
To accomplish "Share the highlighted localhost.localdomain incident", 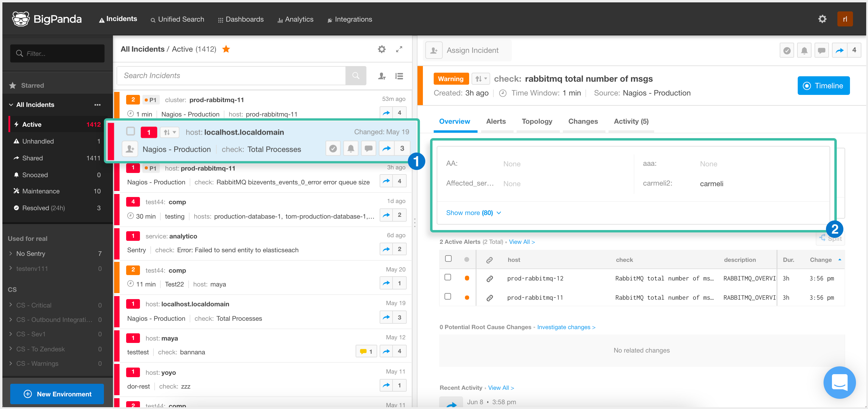I will pos(386,149).
